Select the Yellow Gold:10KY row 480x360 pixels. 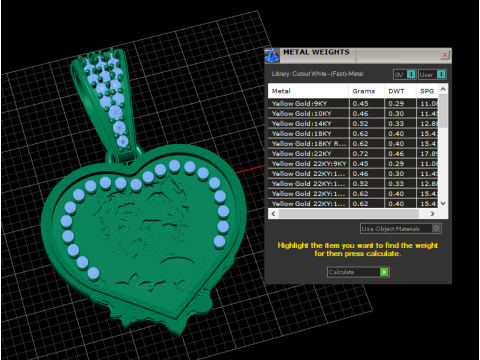point(353,113)
